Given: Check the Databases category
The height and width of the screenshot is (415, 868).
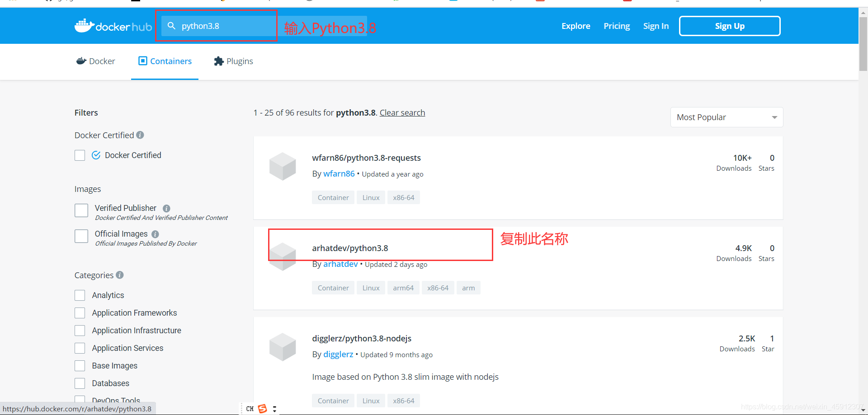Looking at the screenshot, I should point(80,383).
